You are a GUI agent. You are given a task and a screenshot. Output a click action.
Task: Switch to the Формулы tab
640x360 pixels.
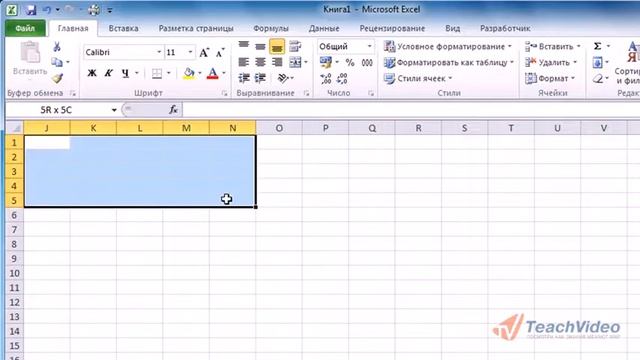click(x=271, y=28)
